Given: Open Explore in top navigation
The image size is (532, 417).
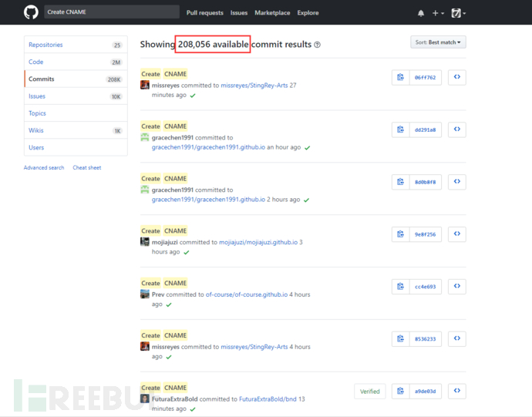Looking at the screenshot, I should 308,12.
